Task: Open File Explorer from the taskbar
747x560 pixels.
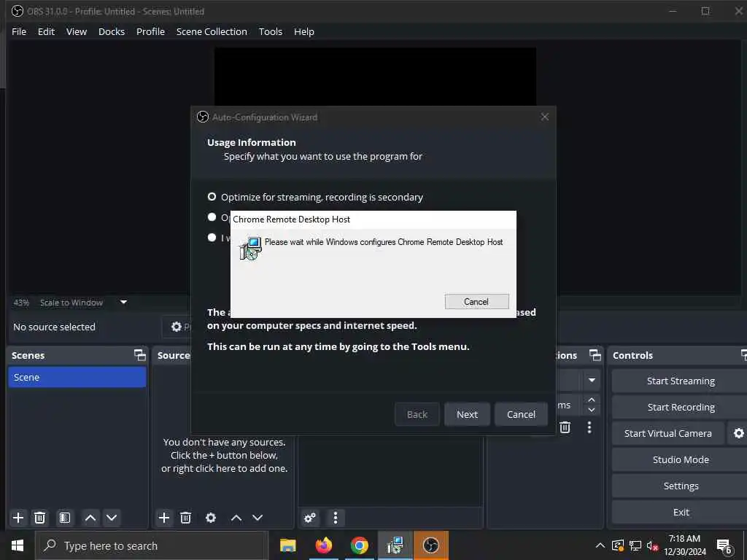Action: click(x=287, y=545)
